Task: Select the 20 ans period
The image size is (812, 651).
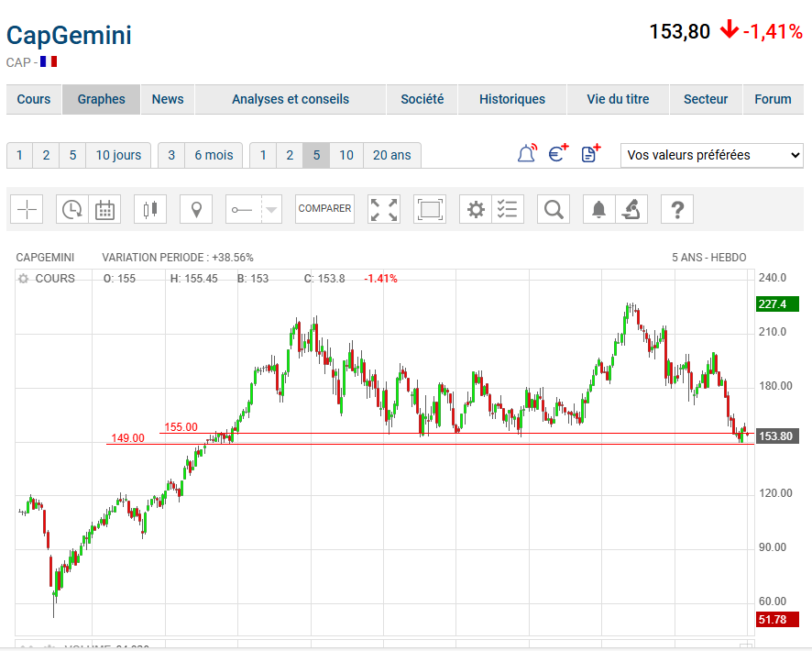Action: point(392,155)
